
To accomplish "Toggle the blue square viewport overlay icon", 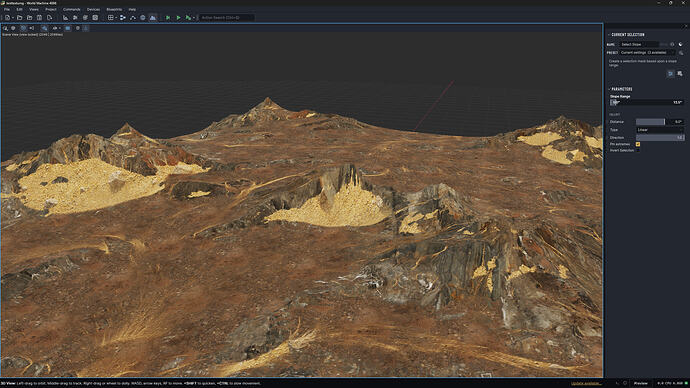I will (68, 28).
